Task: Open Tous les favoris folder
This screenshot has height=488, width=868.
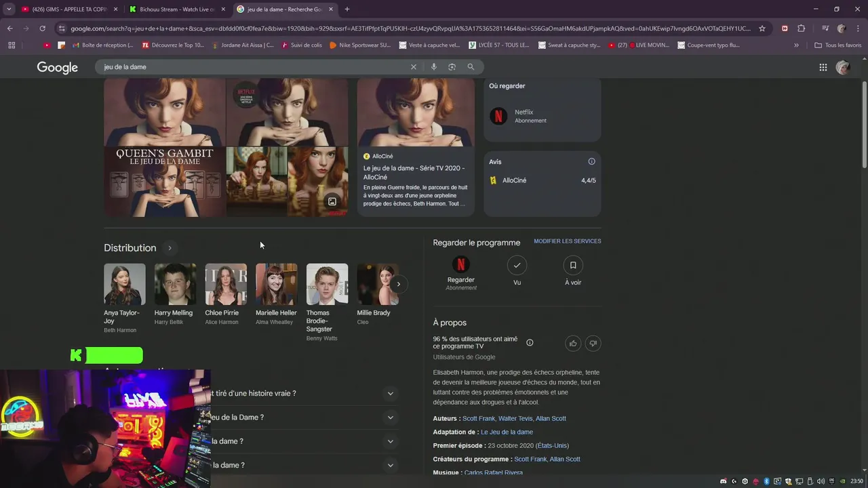Action: [837, 45]
